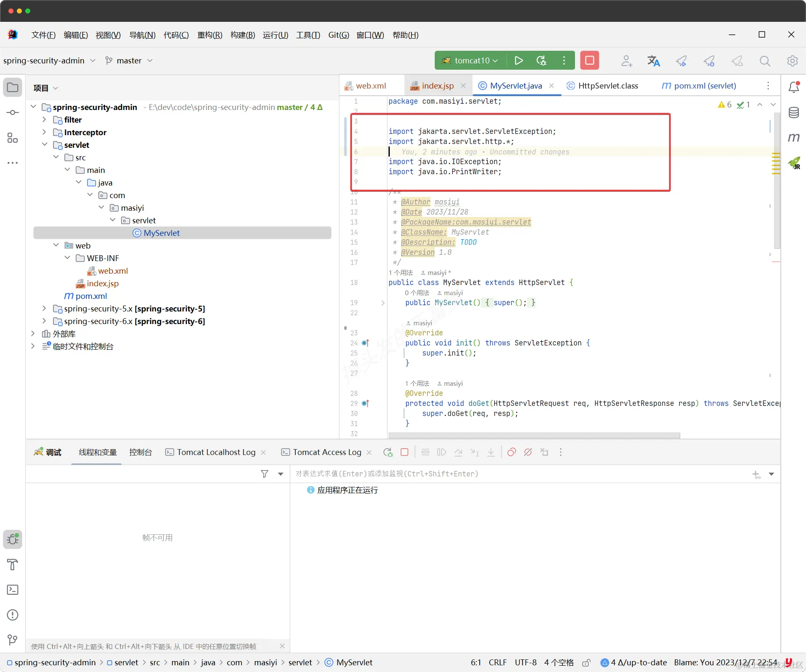806x672 pixels.
Task: Click editor horizontal scrollbar
Action: click(x=534, y=435)
